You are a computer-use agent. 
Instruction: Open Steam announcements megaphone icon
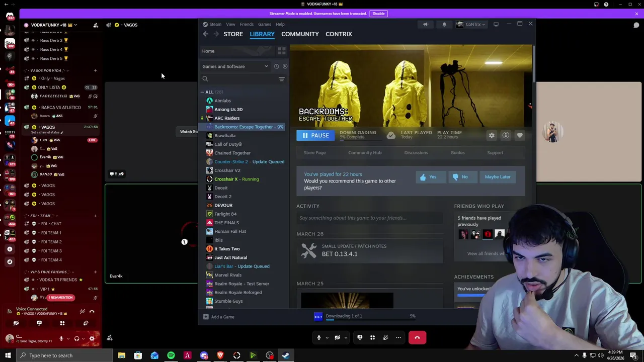point(426,24)
